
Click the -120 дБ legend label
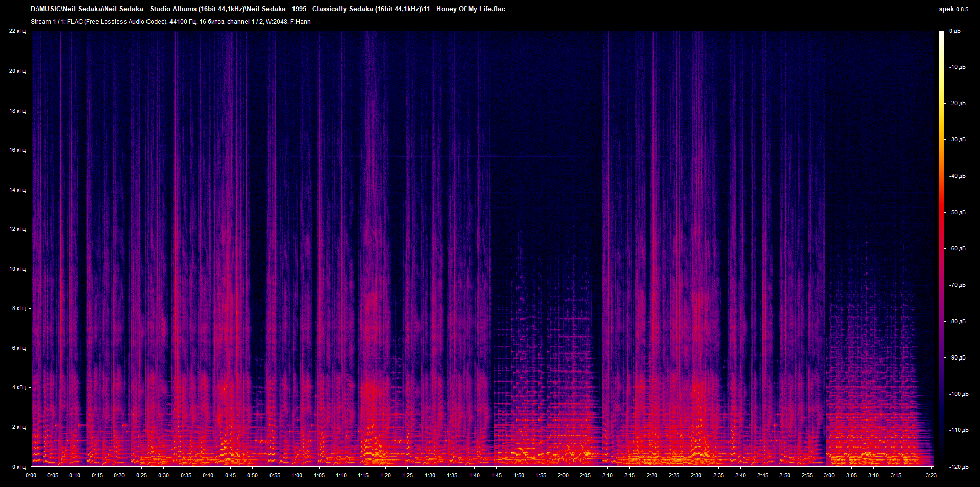[x=959, y=467]
